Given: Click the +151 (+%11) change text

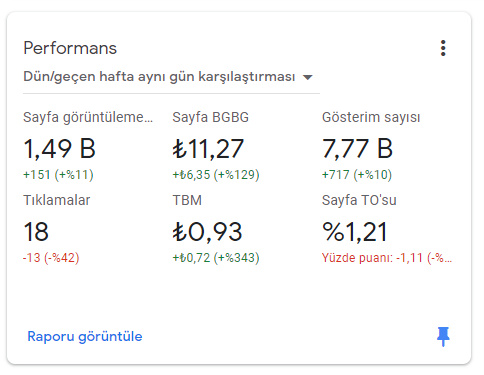Looking at the screenshot, I should point(58,175).
